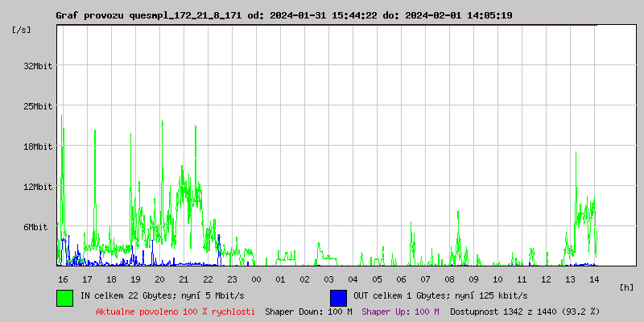Click the red 'Aktualne povoleno 100 % rychlosti' text

pyautogui.click(x=175, y=312)
